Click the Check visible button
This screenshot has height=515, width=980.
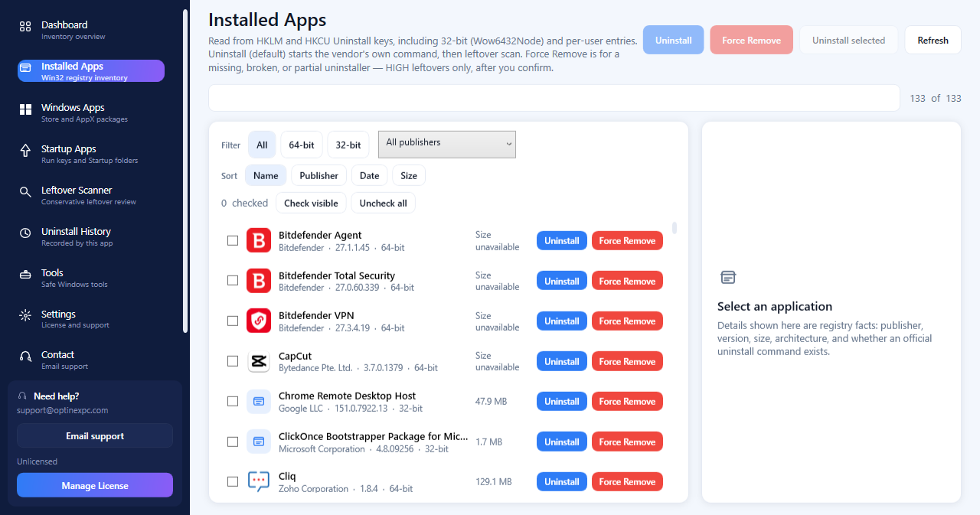pos(311,203)
